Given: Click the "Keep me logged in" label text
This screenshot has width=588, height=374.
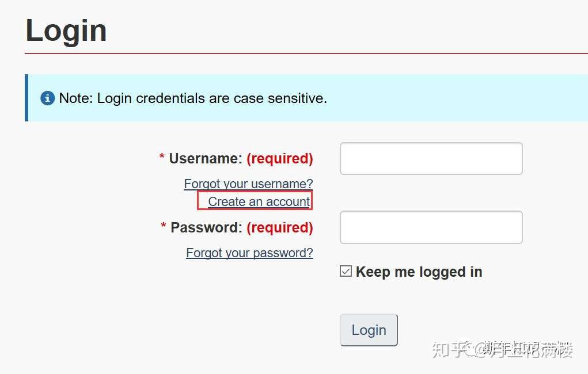Looking at the screenshot, I should (x=419, y=272).
